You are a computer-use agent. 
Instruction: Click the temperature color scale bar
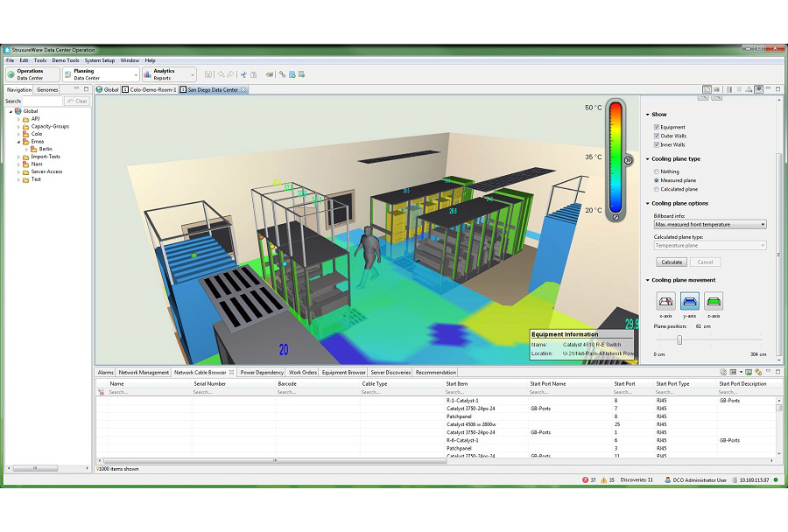coord(616,158)
